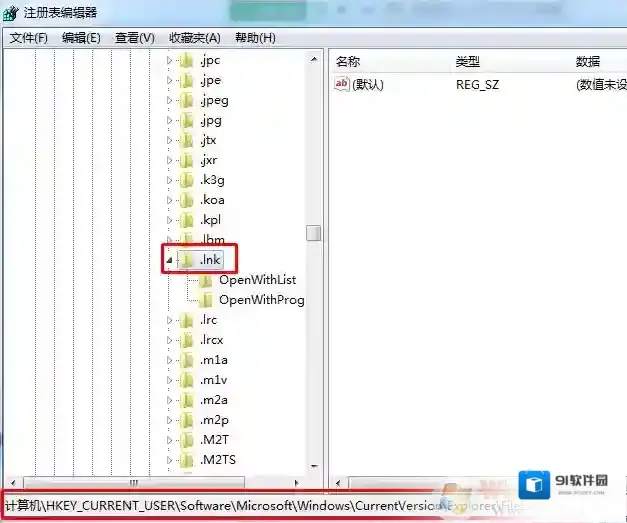Select the .jtx key label

point(208,140)
